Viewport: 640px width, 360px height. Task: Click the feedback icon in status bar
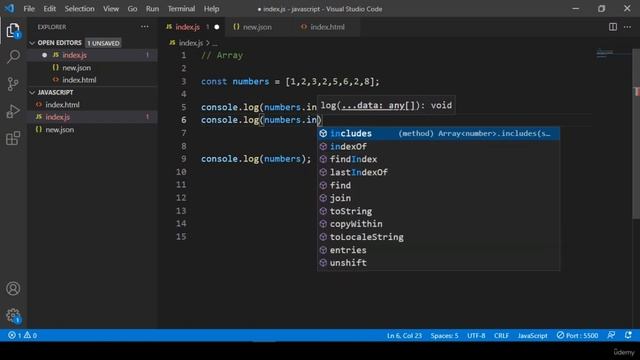[611, 336]
